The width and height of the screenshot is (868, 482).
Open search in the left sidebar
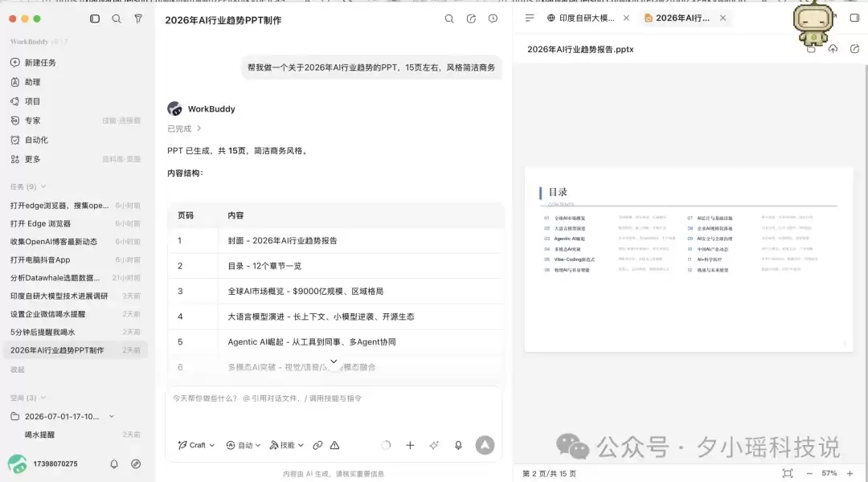coord(117,18)
